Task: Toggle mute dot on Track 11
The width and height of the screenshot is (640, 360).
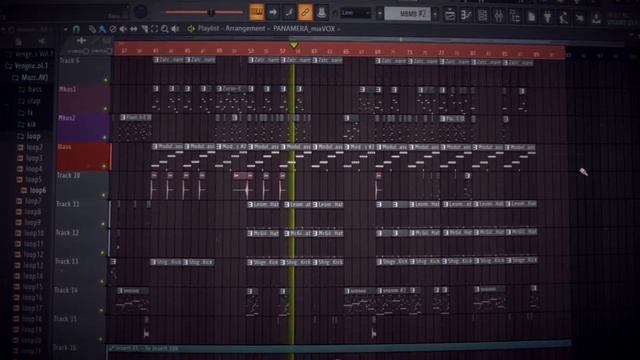Action: click(103, 224)
